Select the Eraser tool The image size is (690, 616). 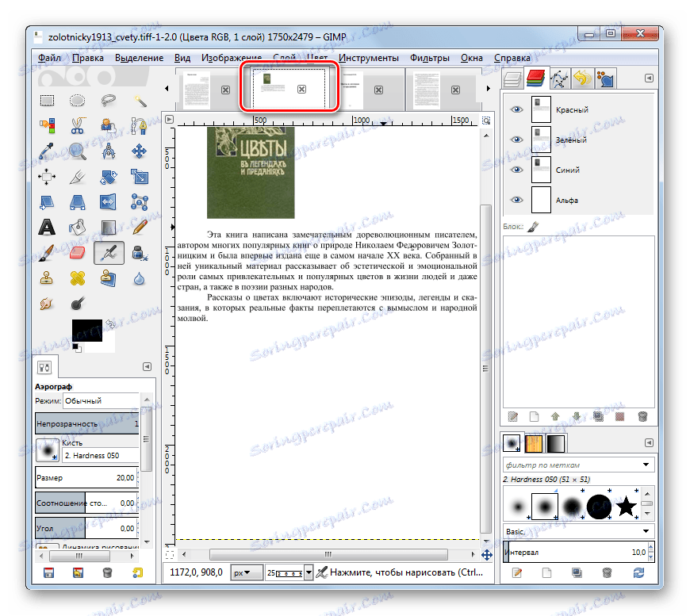(78, 253)
